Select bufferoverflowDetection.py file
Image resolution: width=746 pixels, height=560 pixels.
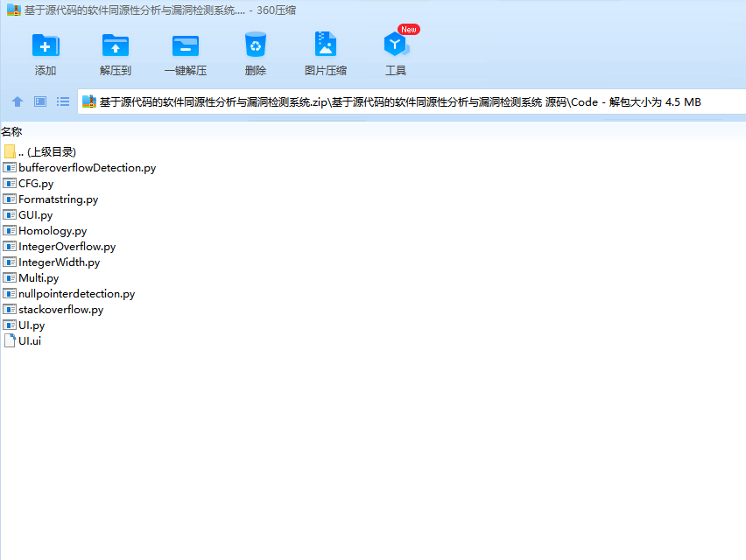pyautogui.click(x=80, y=168)
